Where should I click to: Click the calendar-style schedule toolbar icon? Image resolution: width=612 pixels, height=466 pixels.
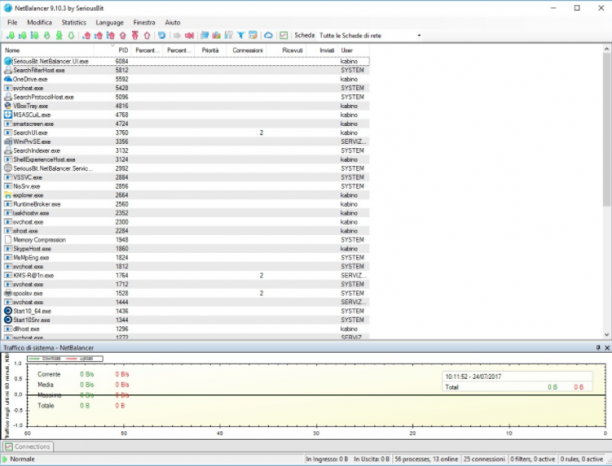click(253, 36)
